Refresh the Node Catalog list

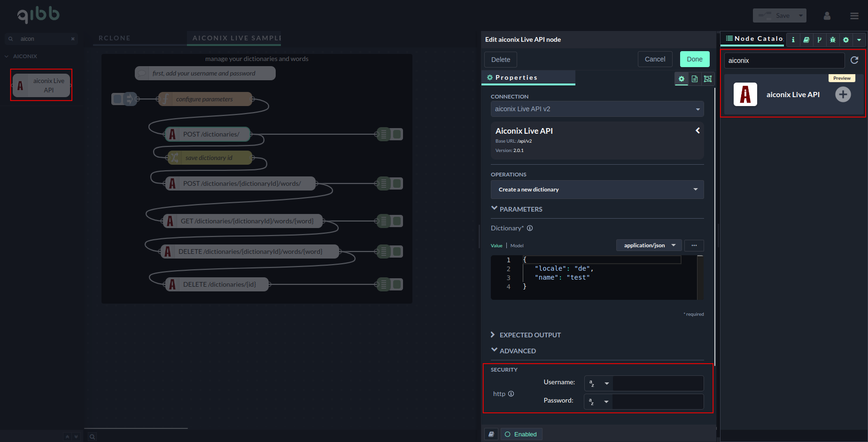point(854,60)
